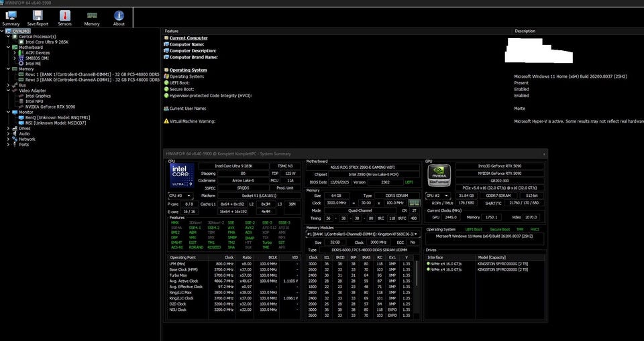
Task: Expand the SMBIOS DMI node
Action: pos(15,58)
